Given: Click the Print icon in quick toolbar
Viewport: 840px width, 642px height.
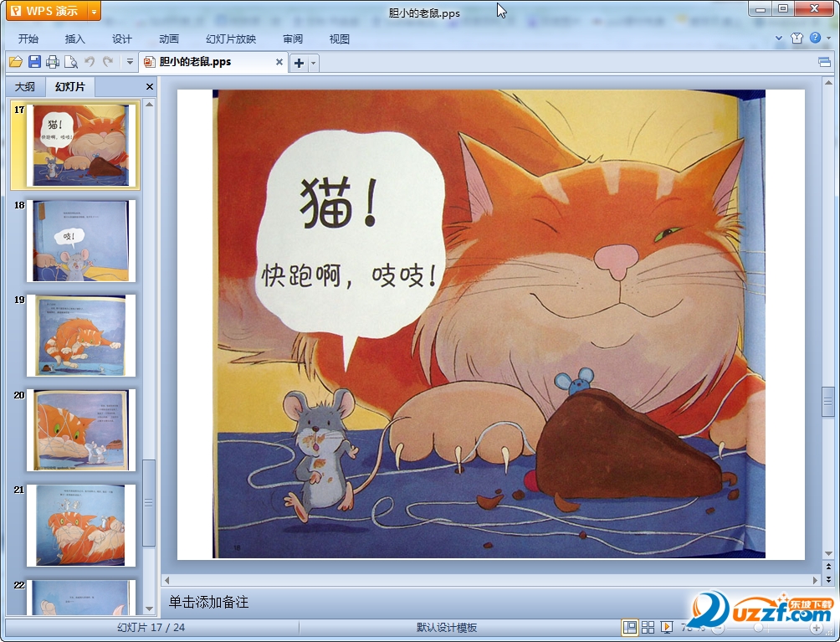Looking at the screenshot, I should tap(53, 62).
